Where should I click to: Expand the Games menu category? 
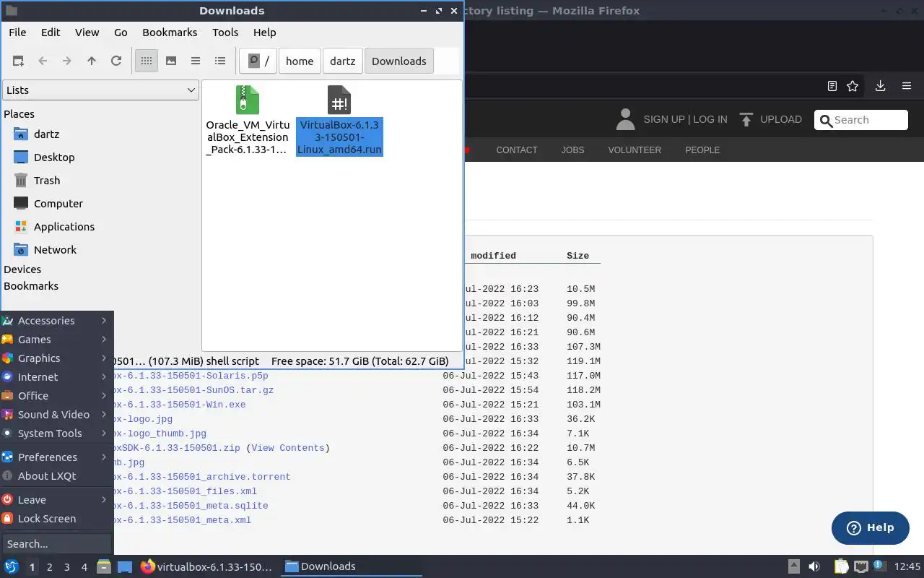[56, 340]
